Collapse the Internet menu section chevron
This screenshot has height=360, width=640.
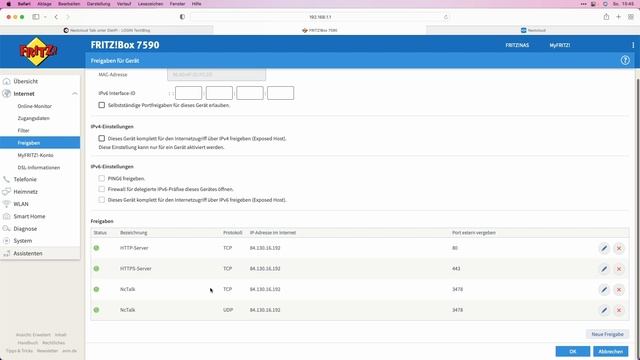click(75, 94)
